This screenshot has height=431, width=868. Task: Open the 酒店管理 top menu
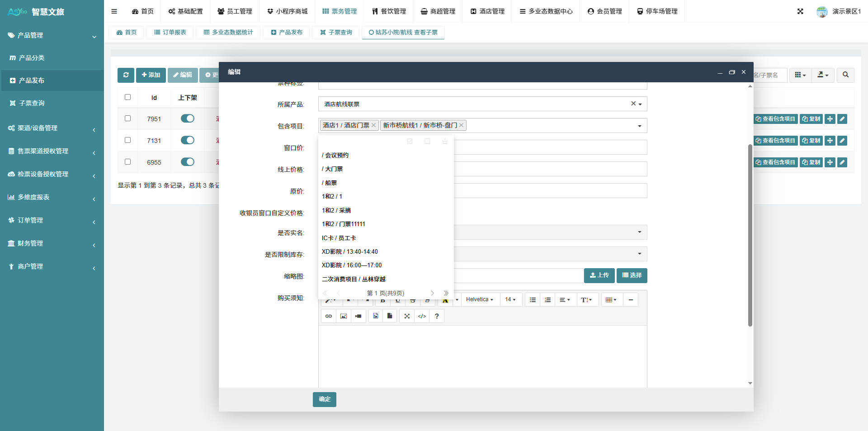coord(487,11)
